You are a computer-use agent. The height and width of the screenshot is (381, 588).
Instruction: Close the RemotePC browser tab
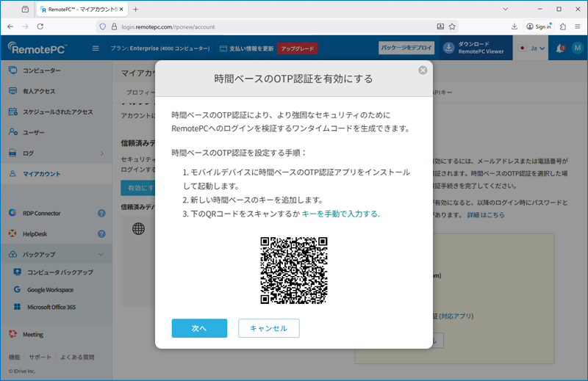(121, 10)
